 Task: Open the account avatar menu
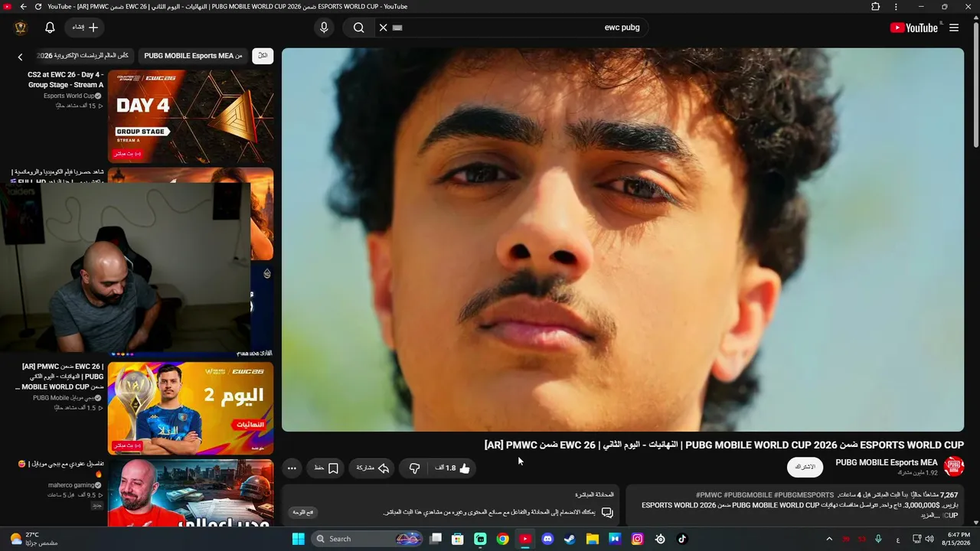(21, 28)
